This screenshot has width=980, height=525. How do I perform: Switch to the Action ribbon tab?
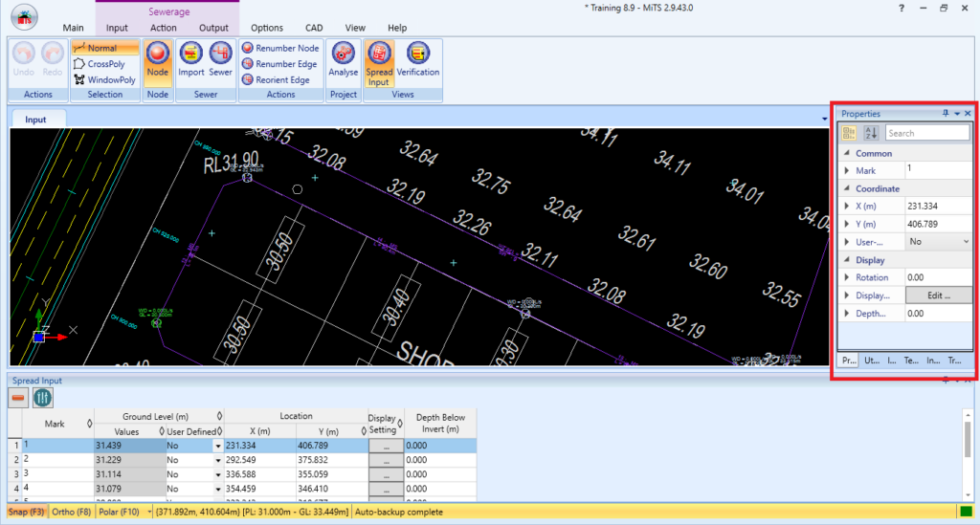163,28
